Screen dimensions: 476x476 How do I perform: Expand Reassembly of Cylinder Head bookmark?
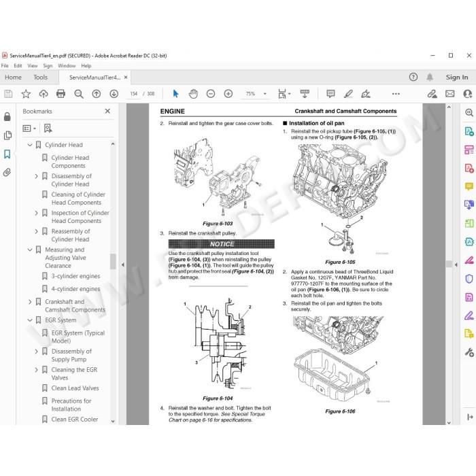pos(36,231)
